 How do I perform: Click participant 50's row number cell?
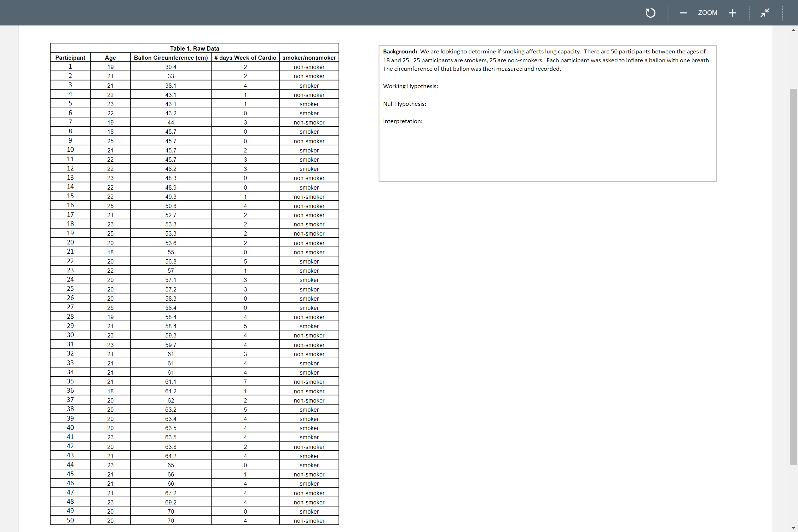click(70, 520)
